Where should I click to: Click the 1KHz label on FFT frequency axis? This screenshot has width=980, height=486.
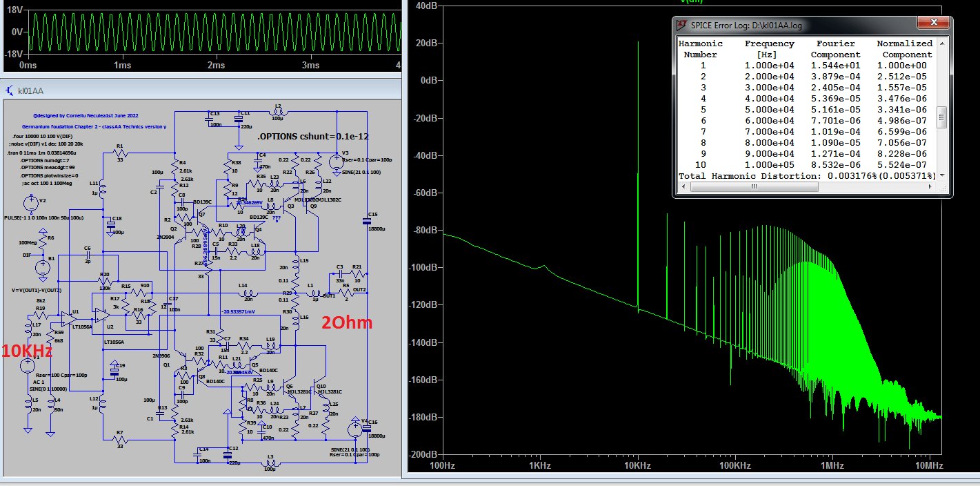coord(540,466)
